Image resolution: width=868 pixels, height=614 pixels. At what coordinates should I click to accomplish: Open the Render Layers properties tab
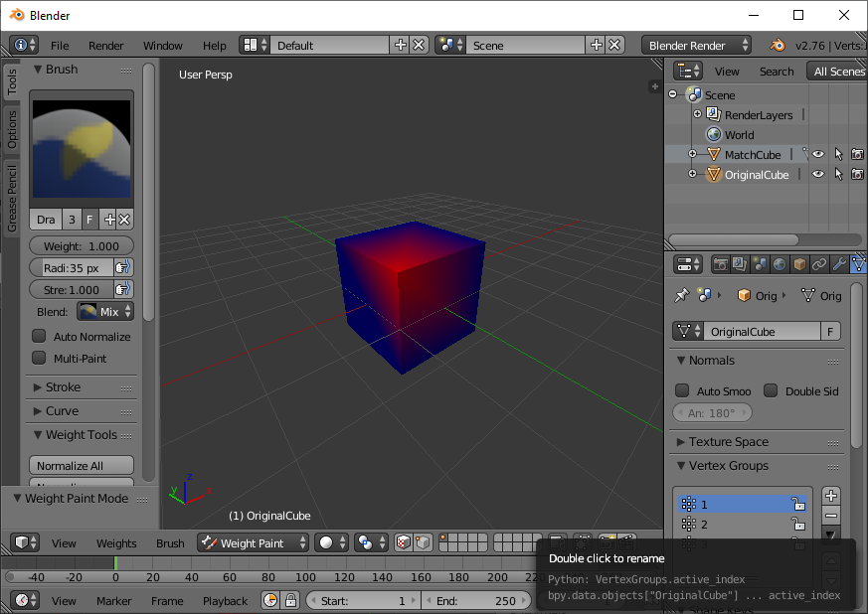pos(740,264)
